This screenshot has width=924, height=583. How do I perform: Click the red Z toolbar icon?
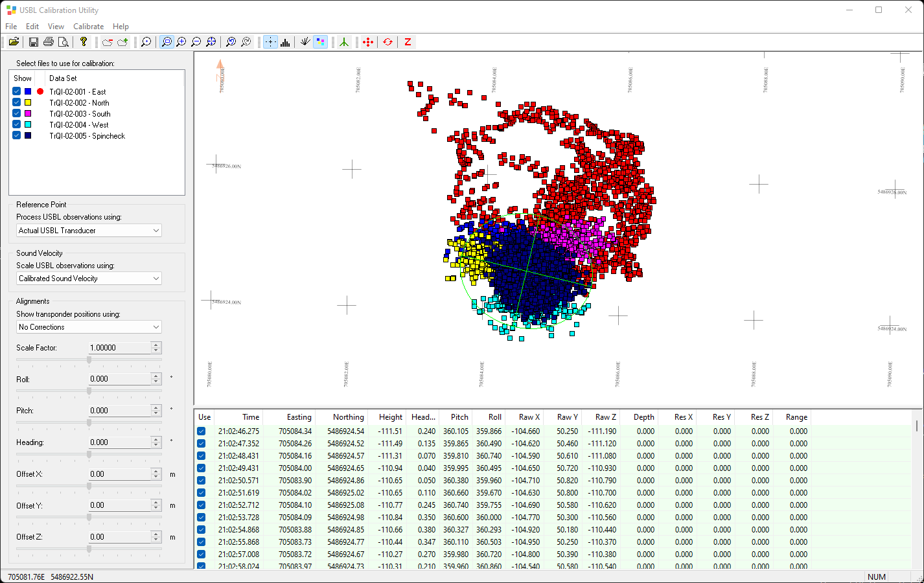[407, 41]
